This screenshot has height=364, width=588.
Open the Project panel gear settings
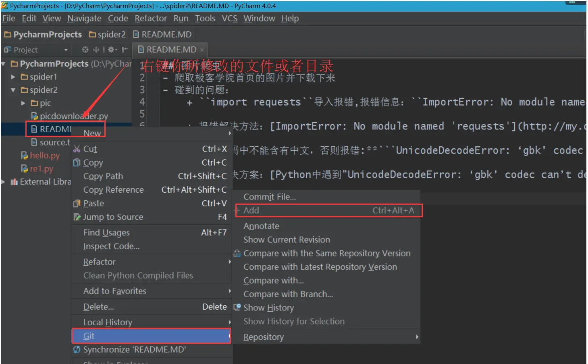(x=112, y=50)
